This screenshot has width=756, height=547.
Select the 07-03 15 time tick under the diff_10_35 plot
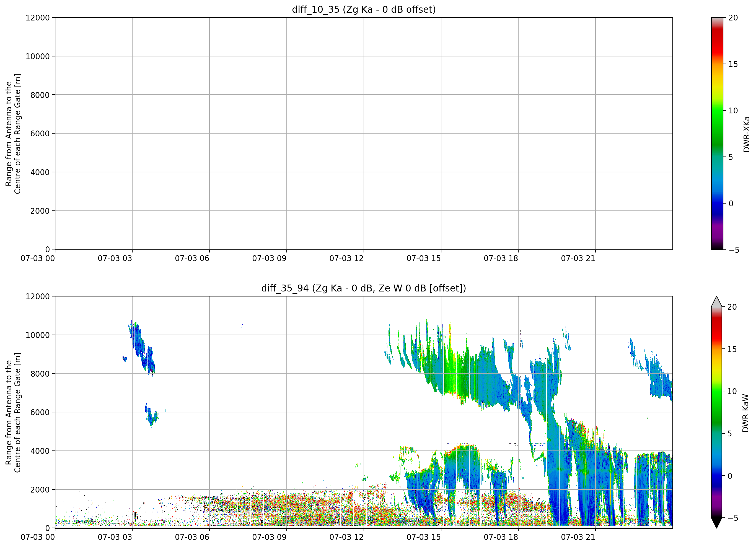pos(424,259)
